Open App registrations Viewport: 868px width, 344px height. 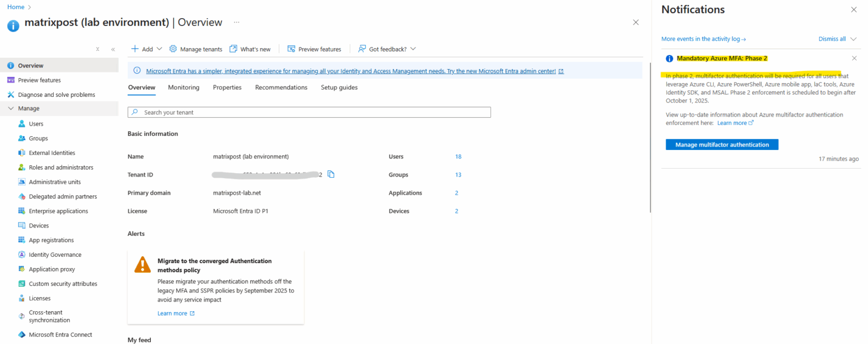tap(52, 240)
